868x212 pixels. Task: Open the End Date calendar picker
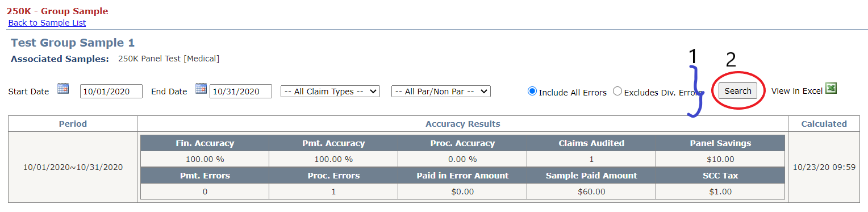201,89
